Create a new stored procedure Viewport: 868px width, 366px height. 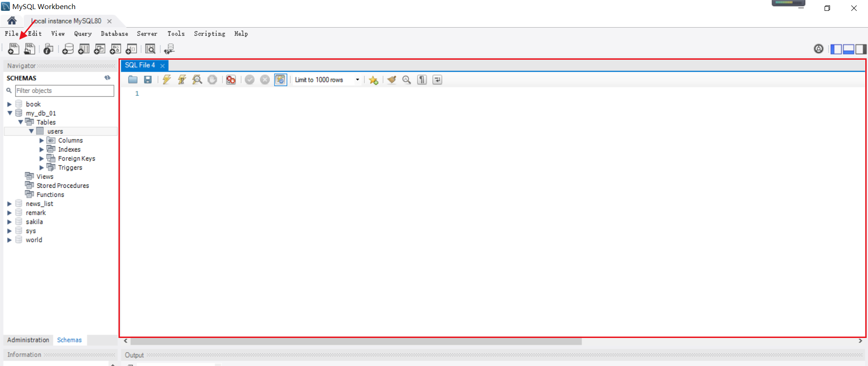[x=115, y=49]
